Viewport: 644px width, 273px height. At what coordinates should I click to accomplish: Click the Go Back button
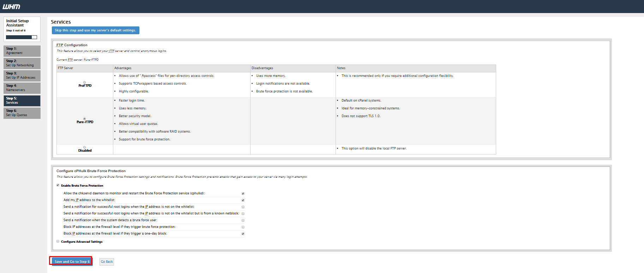pyautogui.click(x=107, y=262)
